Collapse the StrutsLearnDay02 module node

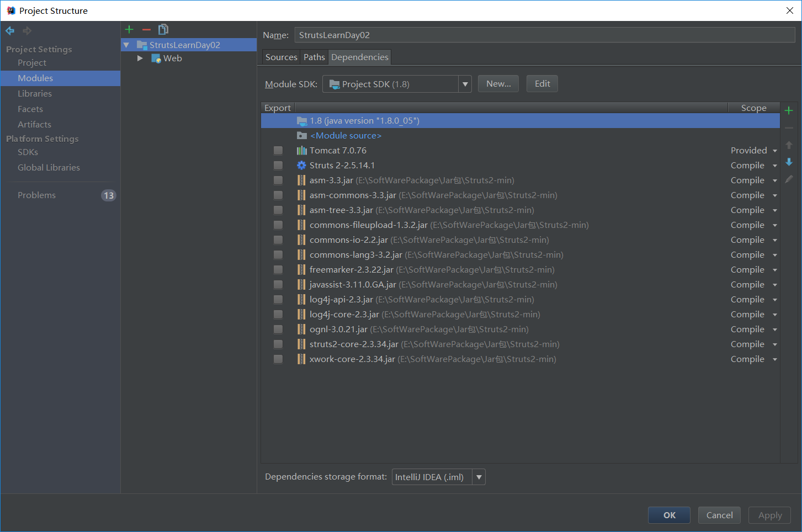(x=126, y=45)
